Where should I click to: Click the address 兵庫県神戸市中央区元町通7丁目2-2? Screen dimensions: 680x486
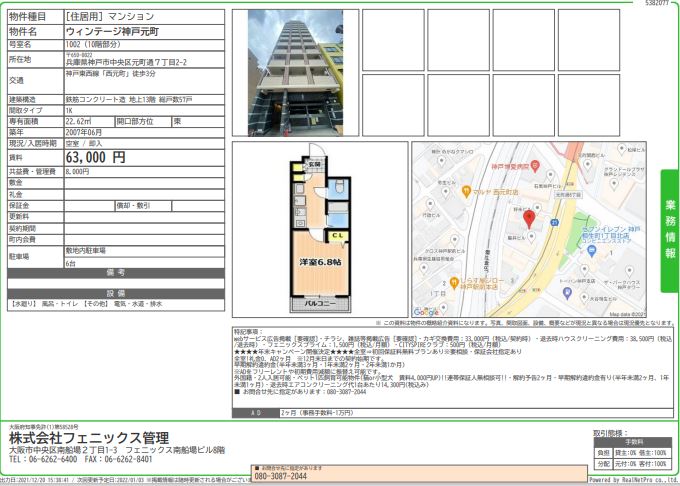(126, 62)
